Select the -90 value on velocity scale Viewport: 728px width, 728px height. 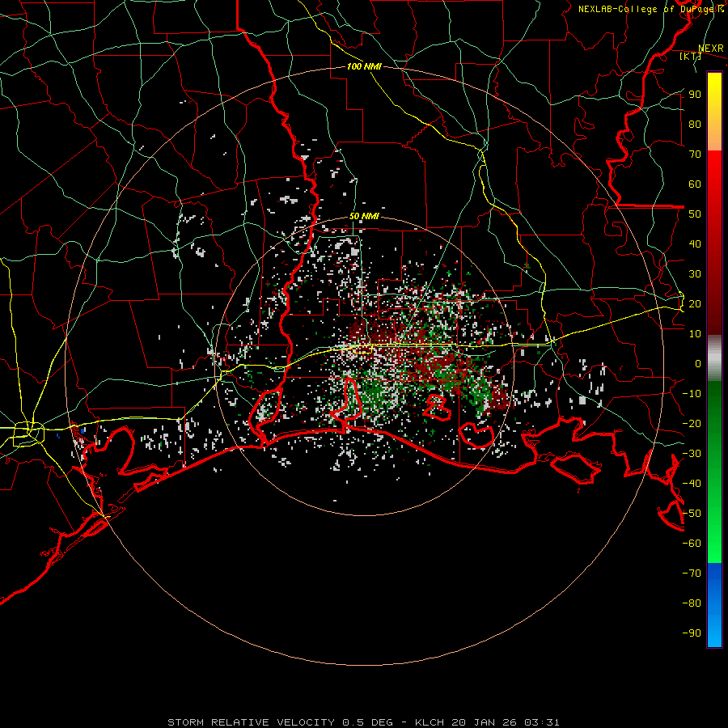(692, 633)
